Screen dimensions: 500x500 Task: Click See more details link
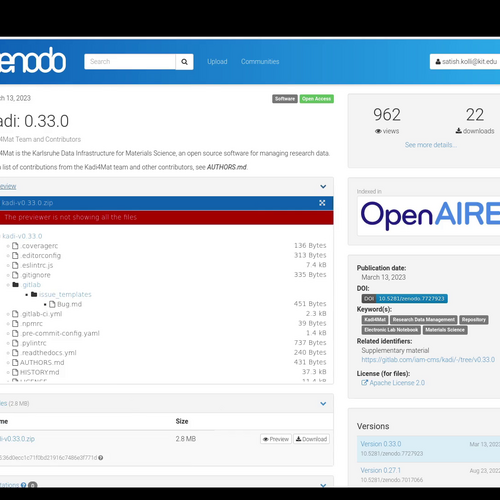point(431,145)
